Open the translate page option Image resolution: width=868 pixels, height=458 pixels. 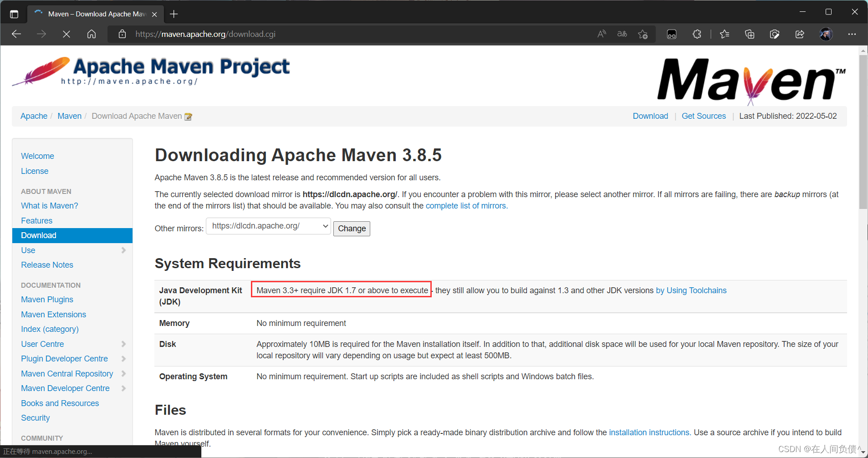[622, 34]
